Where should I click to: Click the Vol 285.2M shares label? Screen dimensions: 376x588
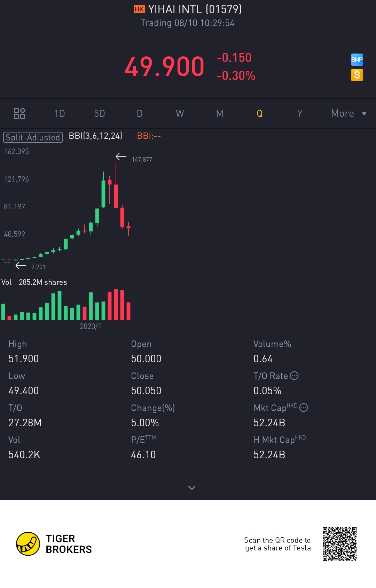click(34, 282)
